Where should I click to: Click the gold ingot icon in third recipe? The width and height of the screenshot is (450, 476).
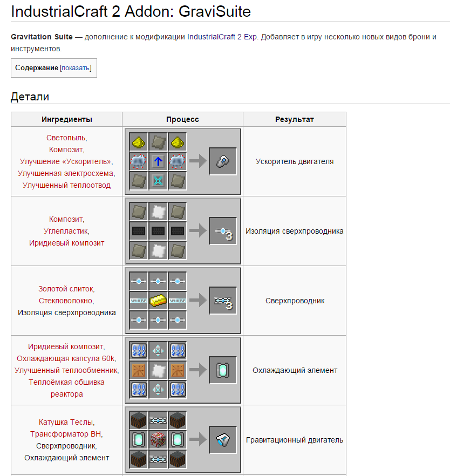158,301
